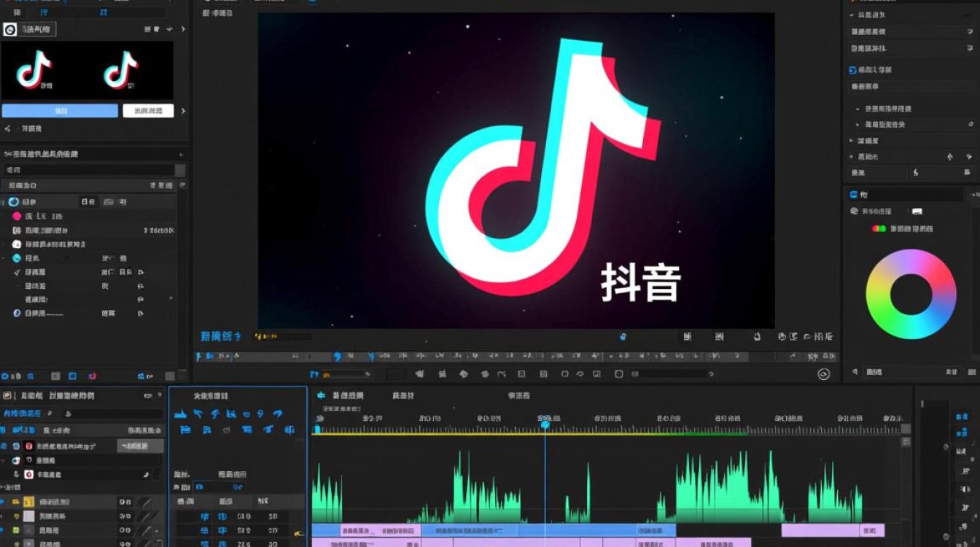Select the arrow Selection tool in the tools panel
980x547 pixels.
[x=197, y=414]
